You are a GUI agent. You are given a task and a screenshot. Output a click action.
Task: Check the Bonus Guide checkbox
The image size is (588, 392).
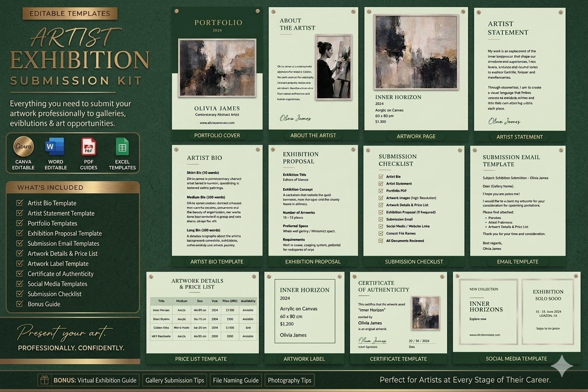tap(20, 304)
